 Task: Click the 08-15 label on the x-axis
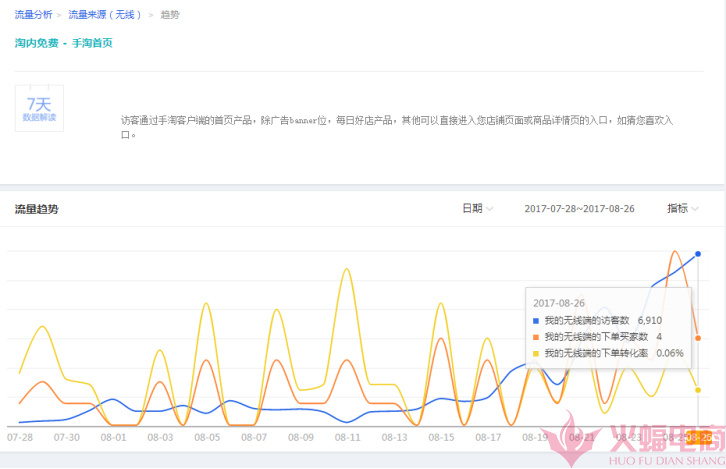click(x=441, y=437)
